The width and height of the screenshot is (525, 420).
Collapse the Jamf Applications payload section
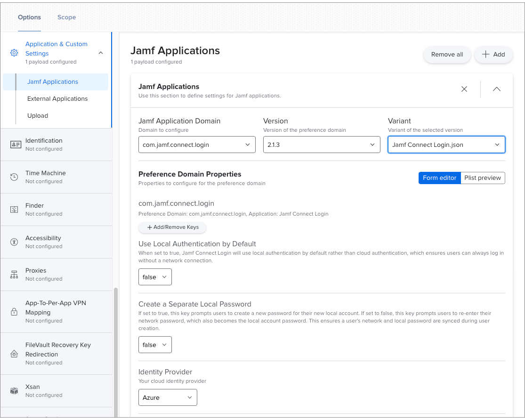pyautogui.click(x=497, y=89)
